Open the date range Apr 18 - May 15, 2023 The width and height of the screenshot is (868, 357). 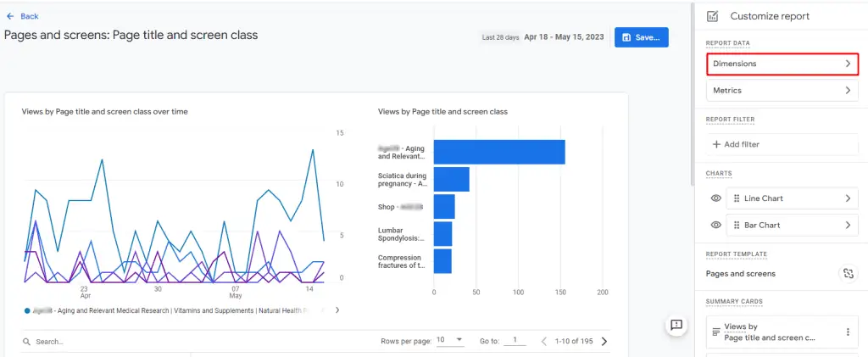[x=562, y=37]
